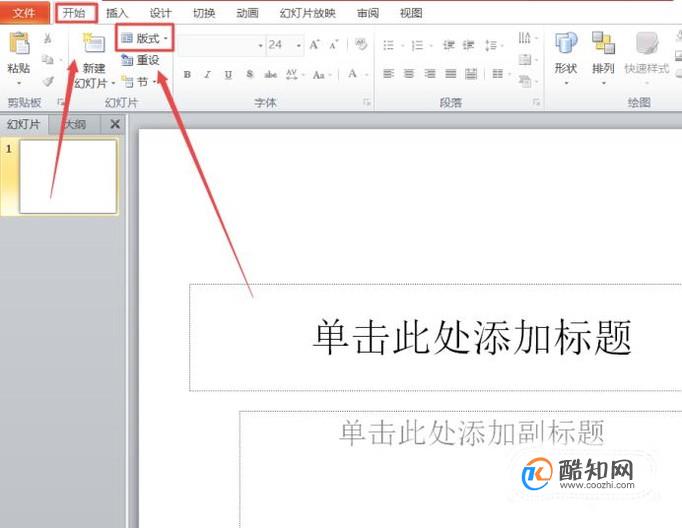This screenshot has width=682, height=528.
Task: Click the New Slide icon
Action: tap(94, 43)
